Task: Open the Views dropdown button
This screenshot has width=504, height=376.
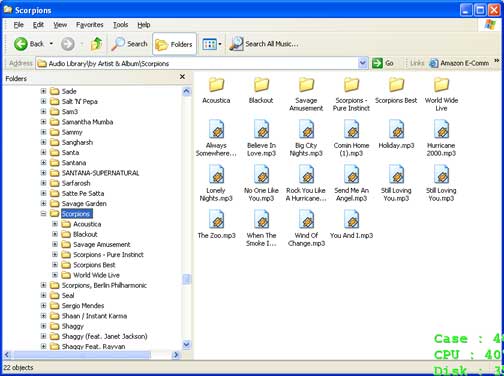Action: point(212,44)
